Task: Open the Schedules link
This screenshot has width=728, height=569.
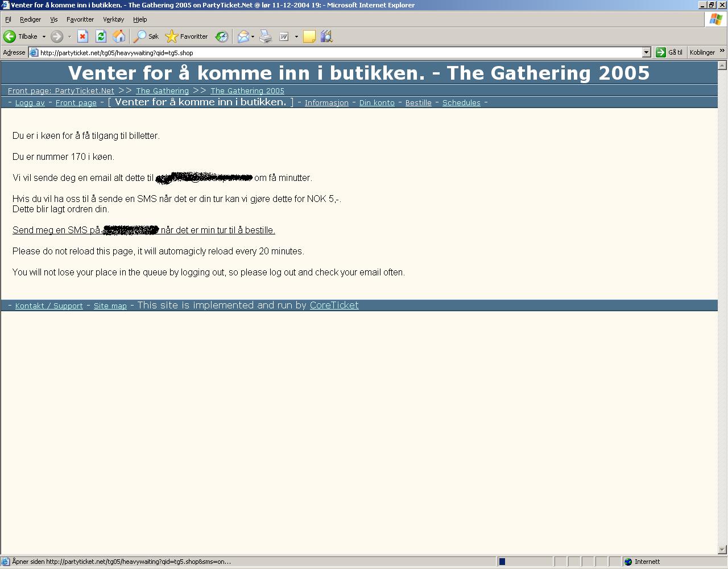Action: (x=461, y=103)
